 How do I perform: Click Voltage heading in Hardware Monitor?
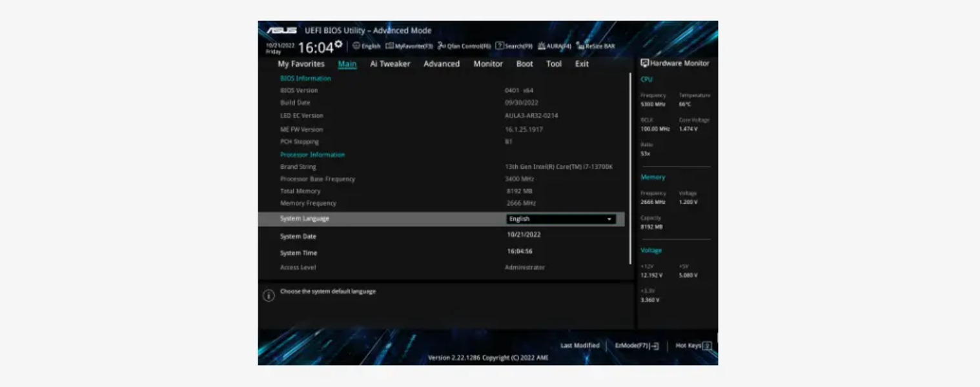click(x=651, y=250)
